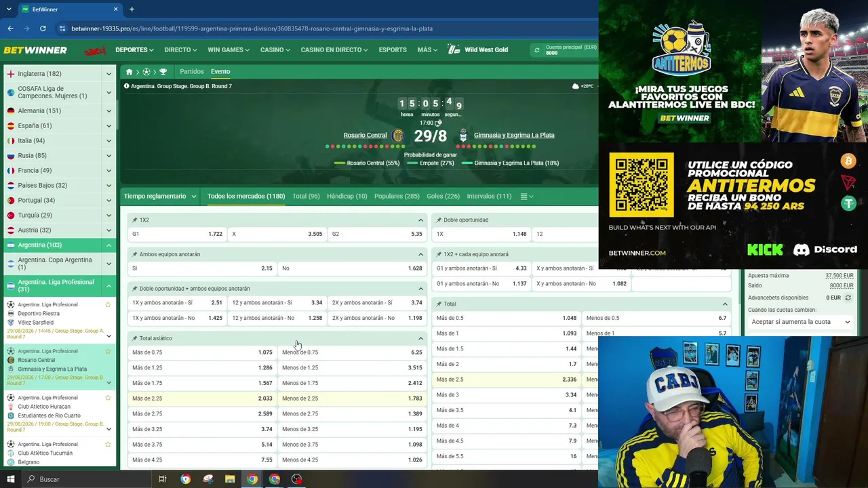Open a new browser tab
The height and width of the screenshot is (488, 868).
click(x=132, y=9)
